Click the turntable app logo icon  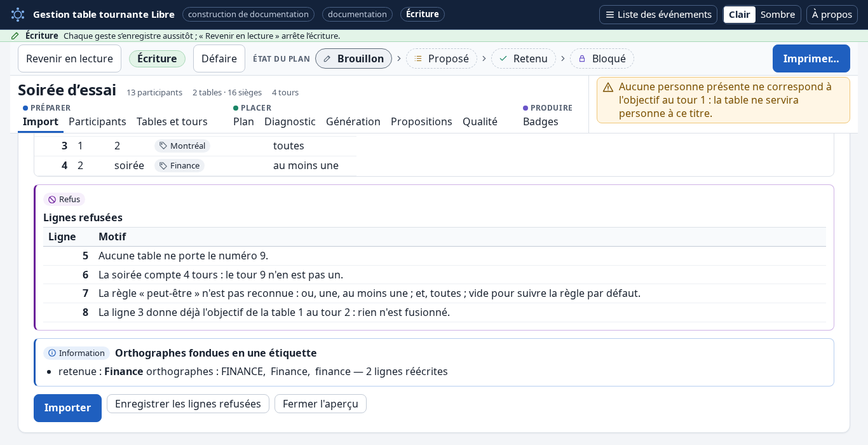click(x=18, y=14)
